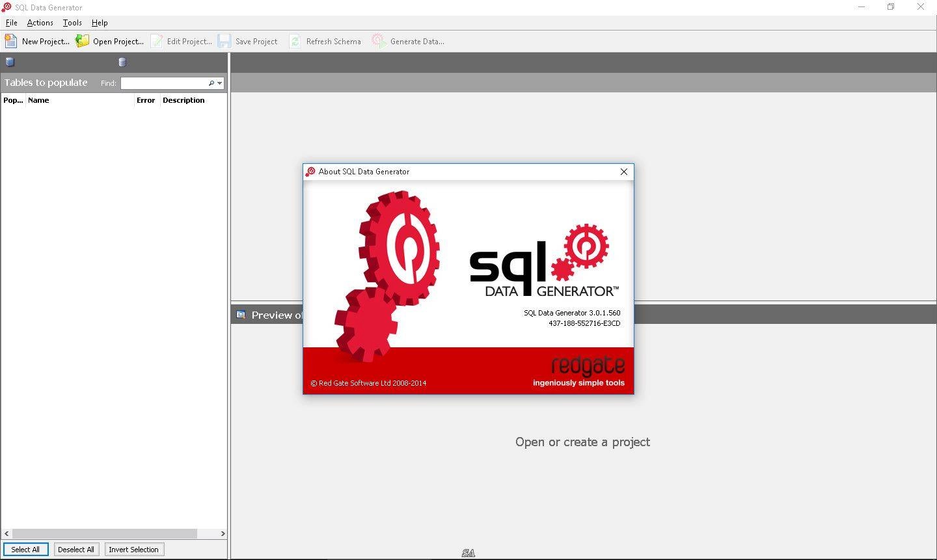937x560 pixels.
Task: Open the Find dropdown arrow
Action: point(220,83)
